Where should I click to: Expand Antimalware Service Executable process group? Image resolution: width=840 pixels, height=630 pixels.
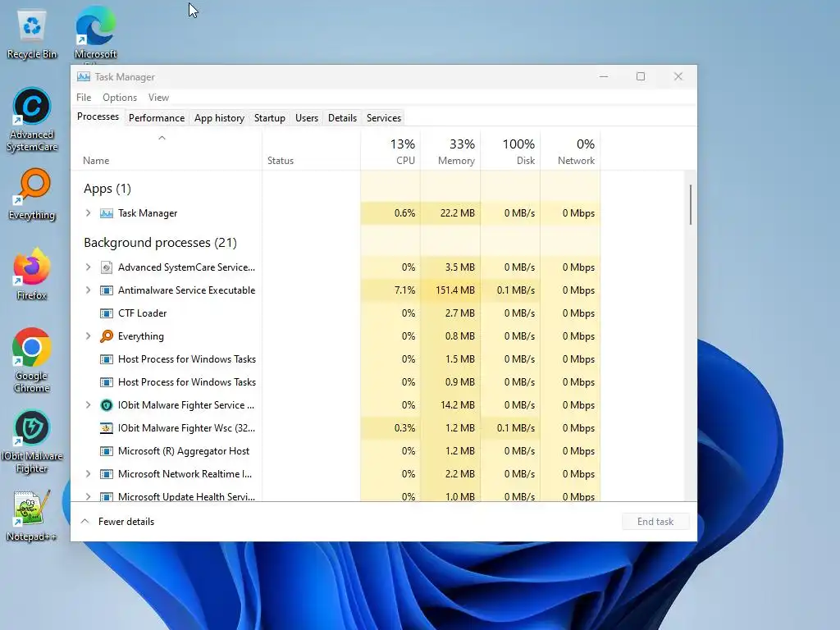[x=89, y=290]
